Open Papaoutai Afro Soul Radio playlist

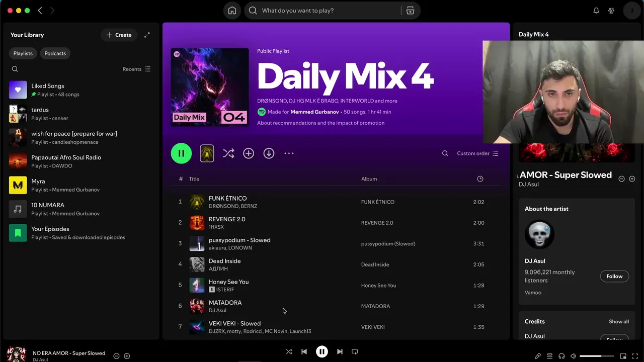tap(80, 161)
